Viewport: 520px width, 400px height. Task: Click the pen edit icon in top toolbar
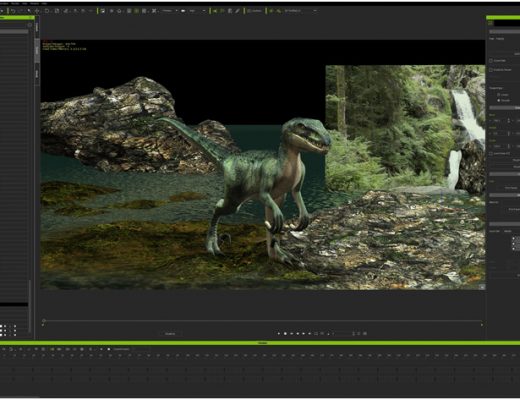[x=237, y=11]
